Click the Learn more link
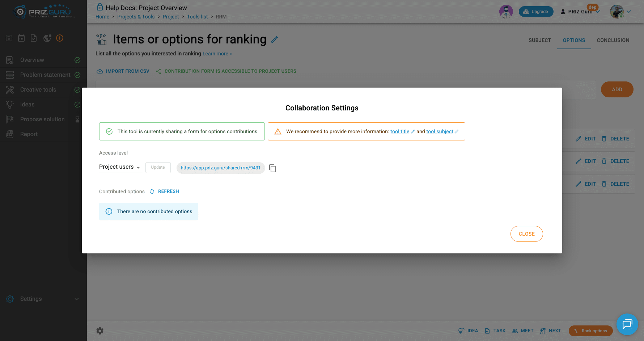This screenshot has width=644, height=341. click(x=217, y=54)
